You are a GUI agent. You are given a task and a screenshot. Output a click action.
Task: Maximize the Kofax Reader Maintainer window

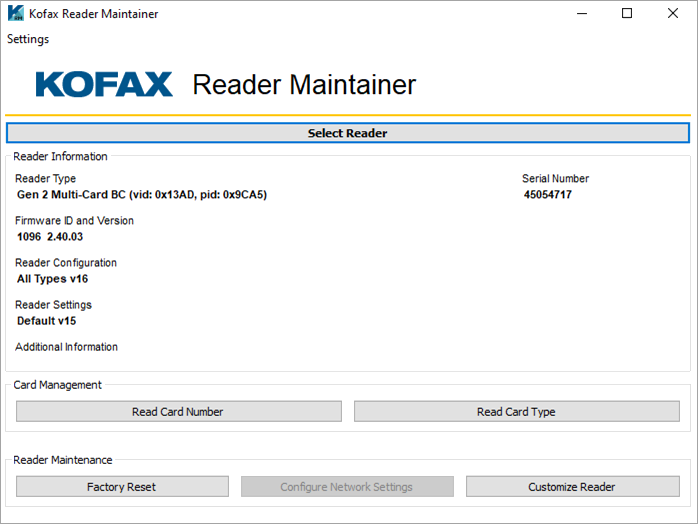coord(627,13)
